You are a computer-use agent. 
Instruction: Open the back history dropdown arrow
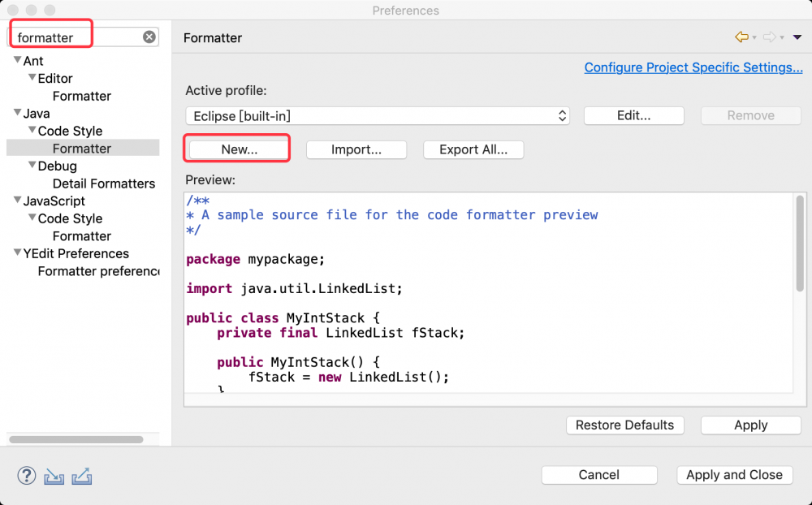(x=754, y=38)
